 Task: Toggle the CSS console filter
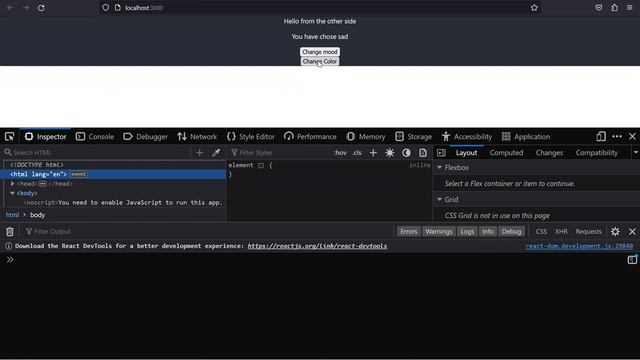[541, 231]
